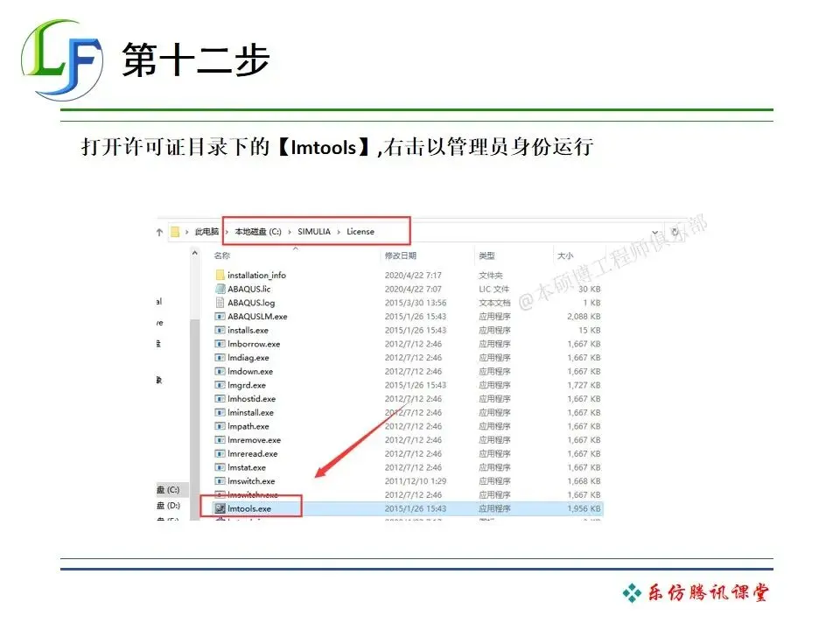Image resolution: width=840 pixels, height=630 pixels.
Task: Click the size value 30 KB
Action: coord(589,289)
